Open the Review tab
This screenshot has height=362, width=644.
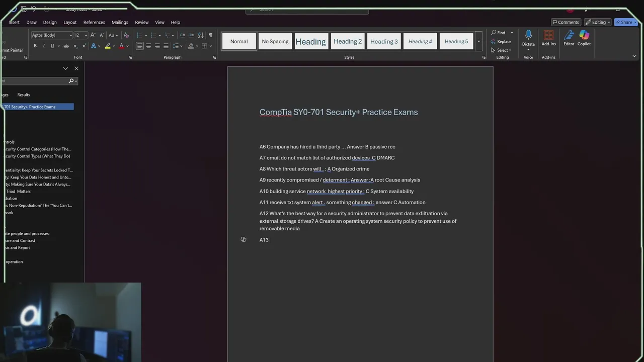click(x=142, y=22)
